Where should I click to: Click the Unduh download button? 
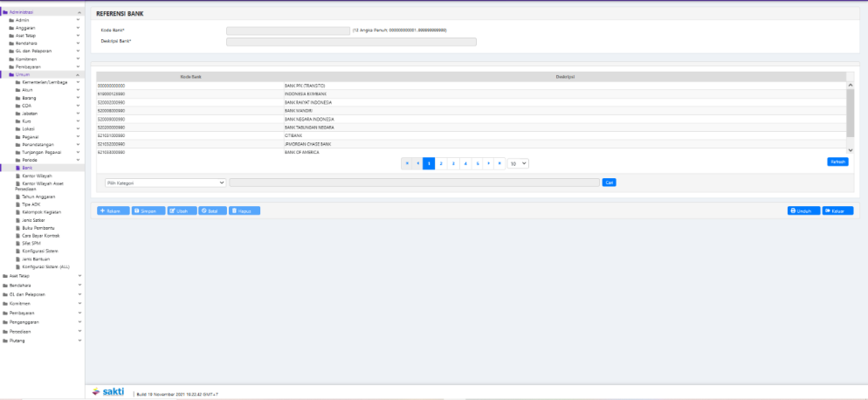(803, 210)
